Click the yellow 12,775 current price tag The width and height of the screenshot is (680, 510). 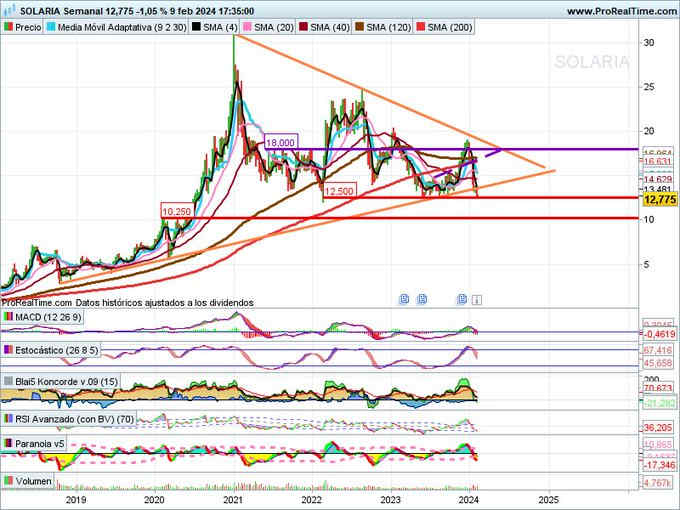(660, 199)
